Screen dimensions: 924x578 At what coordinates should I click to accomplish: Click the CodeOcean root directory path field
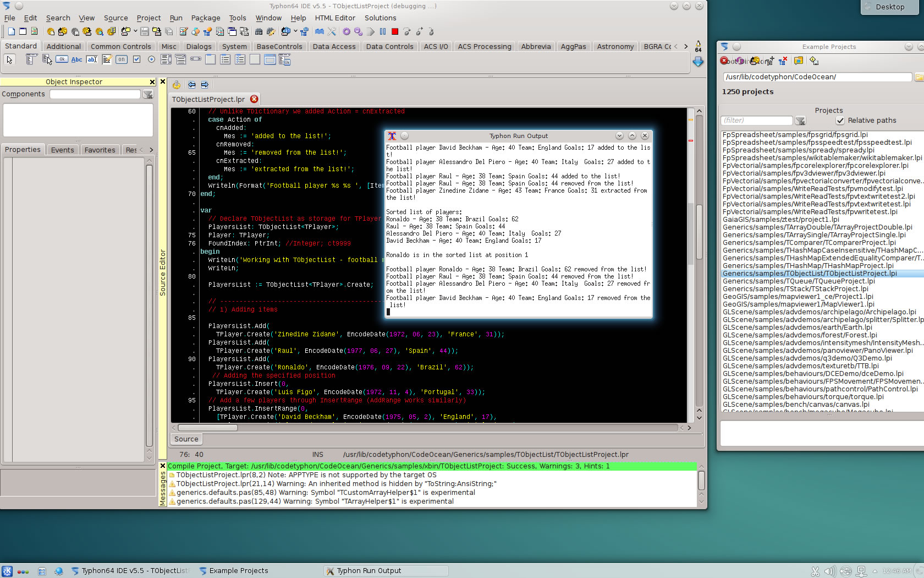coord(817,77)
